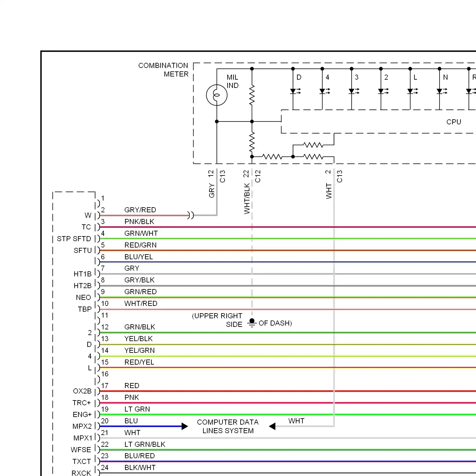Select the PNK wire label at pin 18
Viewport: 476px width, 476px height.
point(132,397)
